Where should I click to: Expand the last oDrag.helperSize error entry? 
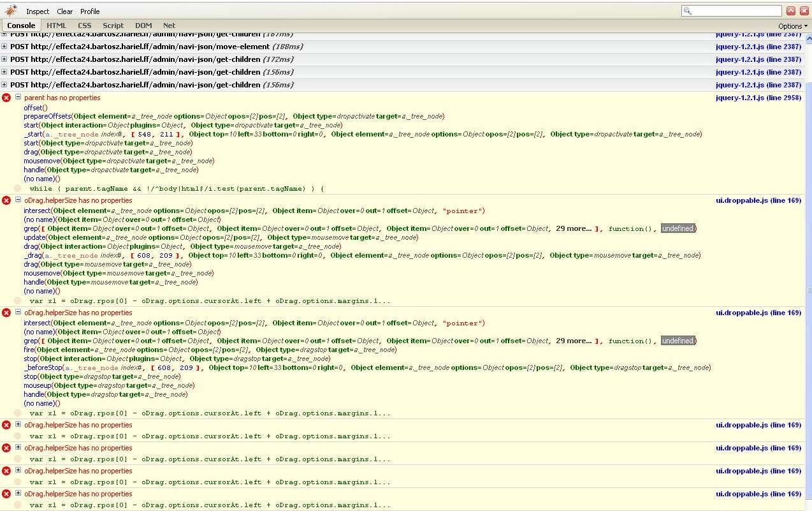pos(18,493)
